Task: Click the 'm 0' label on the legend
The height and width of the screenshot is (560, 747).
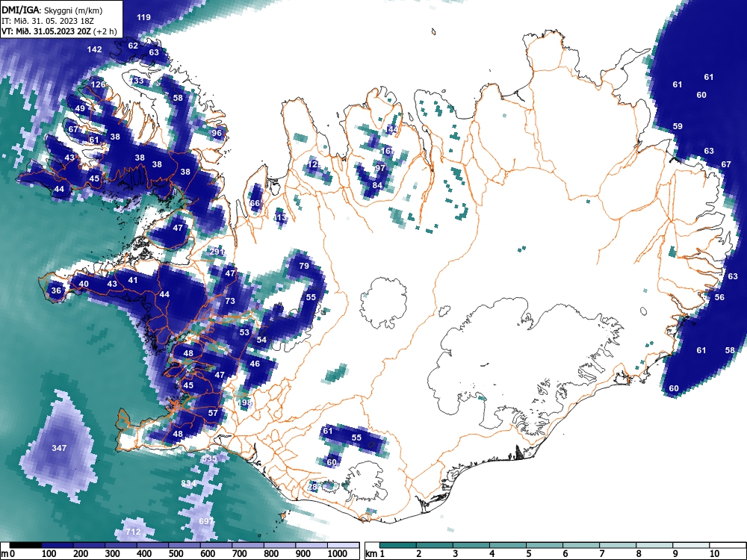Action: coord(8,553)
